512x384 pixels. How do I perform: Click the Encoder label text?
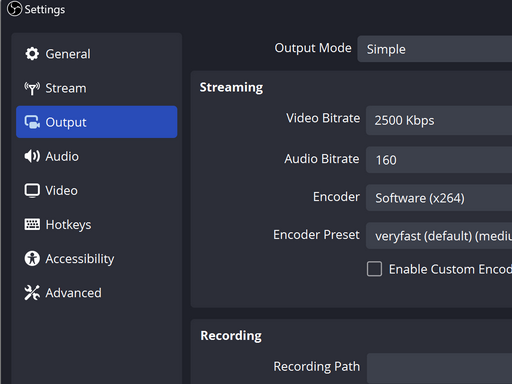[x=336, y=197]
